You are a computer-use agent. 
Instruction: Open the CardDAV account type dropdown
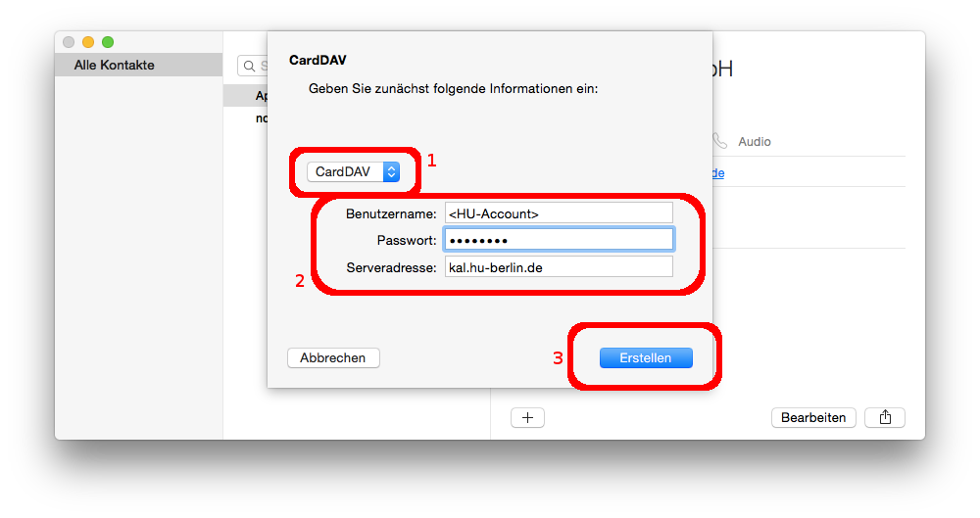[353, 171]
